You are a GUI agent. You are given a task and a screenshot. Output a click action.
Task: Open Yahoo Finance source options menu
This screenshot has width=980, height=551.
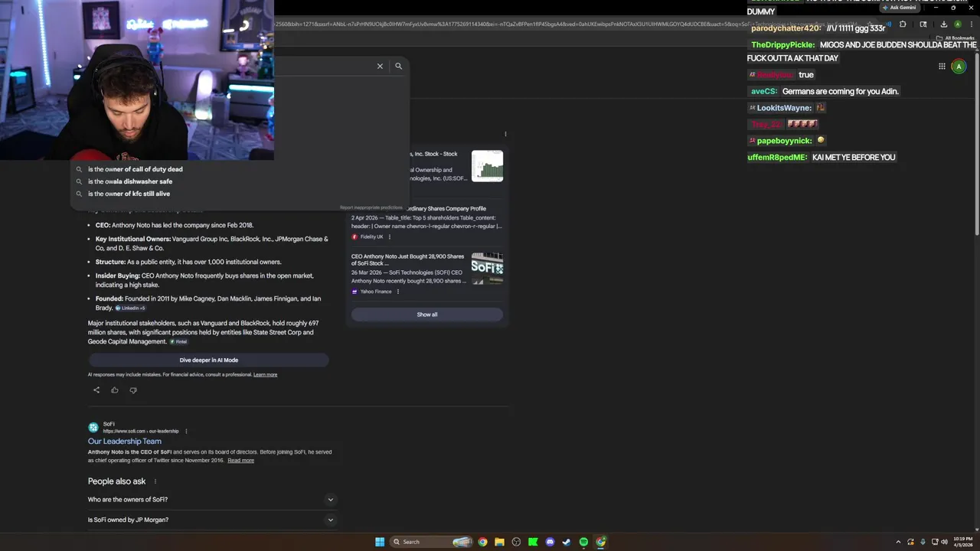click(397, 292)
